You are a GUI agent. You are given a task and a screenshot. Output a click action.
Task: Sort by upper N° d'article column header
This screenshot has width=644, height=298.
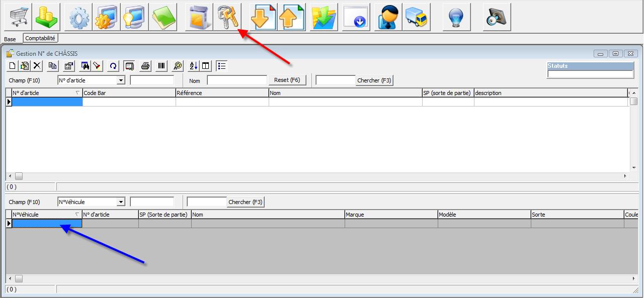coord(47,93)
